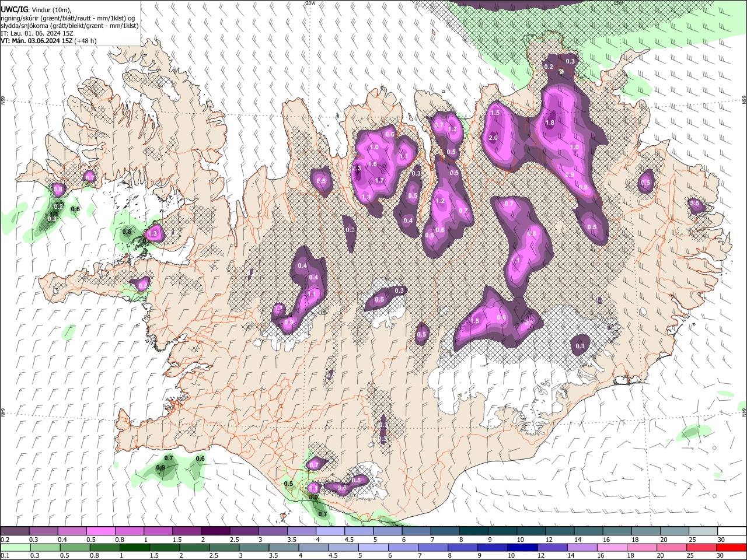Image resolution: width=747 pixels, height=560 pixels.
Task: Click the violet 12 rain legend swatch
Action: point(553,547)
